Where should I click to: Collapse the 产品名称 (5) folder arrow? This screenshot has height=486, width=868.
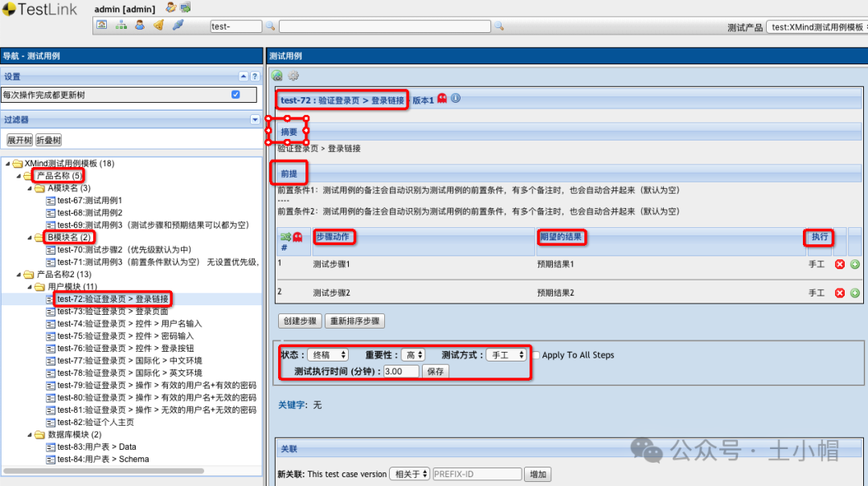(x=18, y=176)
